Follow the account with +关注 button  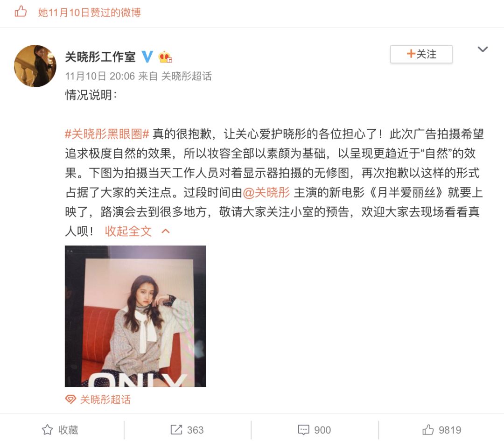[x=421, y=54]
